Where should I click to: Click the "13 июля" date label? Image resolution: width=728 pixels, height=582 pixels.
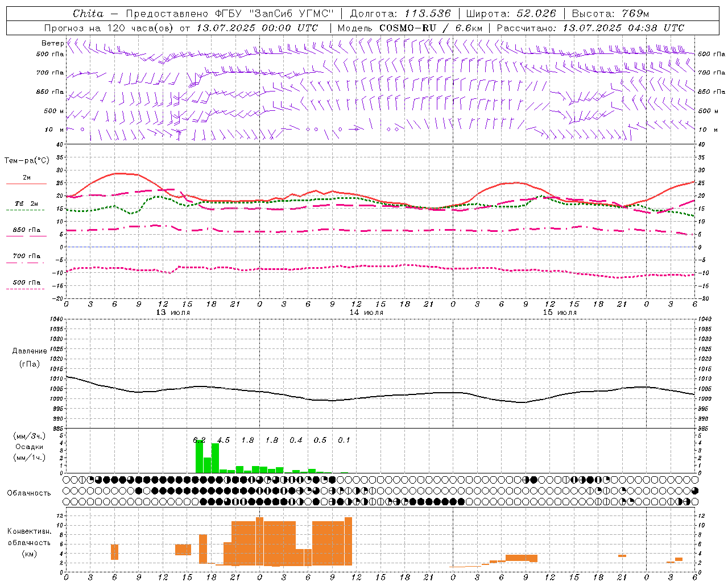tap(173, 312)
